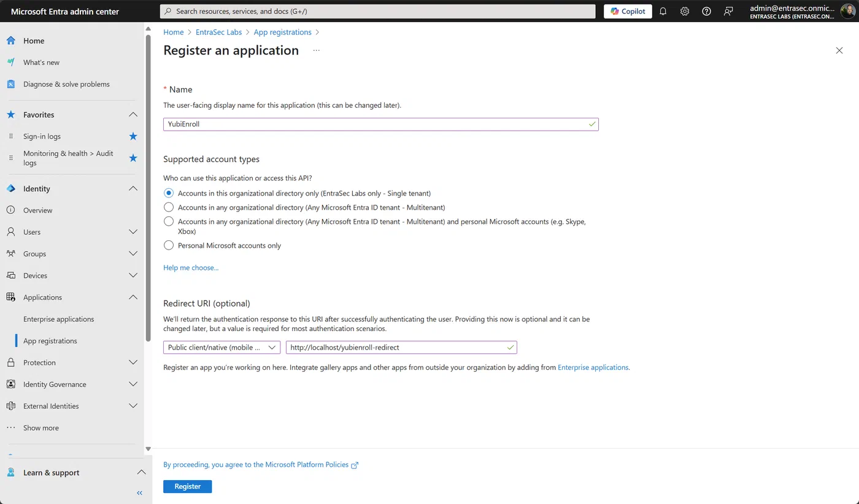This screenshot has width=859, height=504.
Task: Click the Redirect URI text field
Action: [x=401, y=347]
